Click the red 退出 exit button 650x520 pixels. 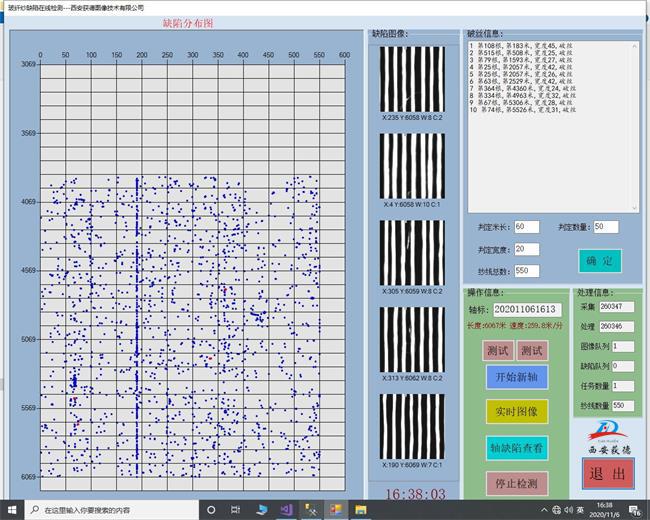point(609,474)
